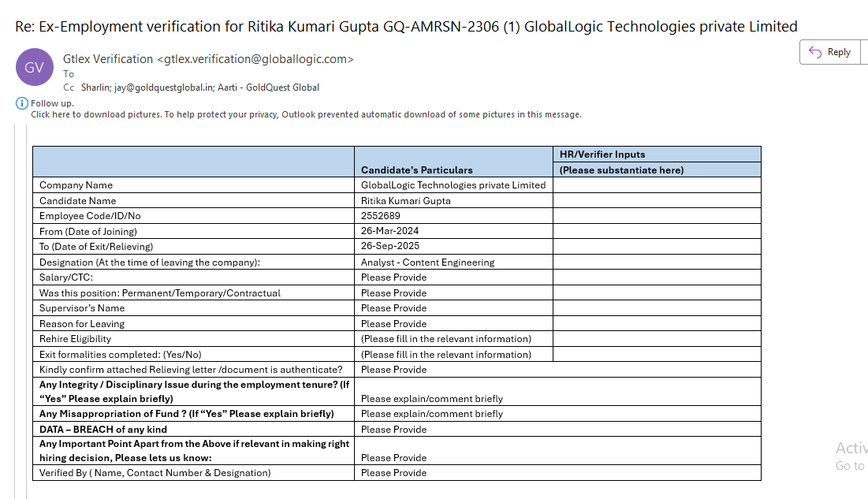
Task: Click the Relieving letter authenticate question
Action: point(191,370)
